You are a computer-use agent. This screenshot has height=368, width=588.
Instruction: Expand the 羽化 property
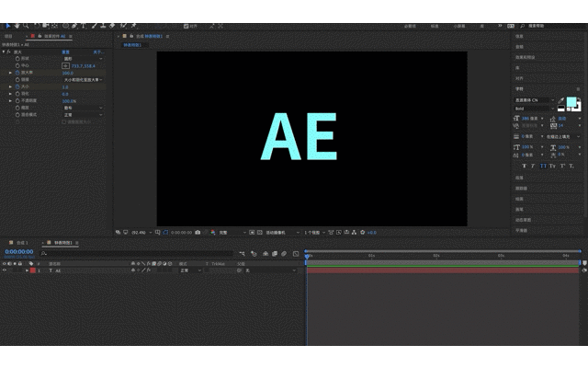click(x=10, y=94)
